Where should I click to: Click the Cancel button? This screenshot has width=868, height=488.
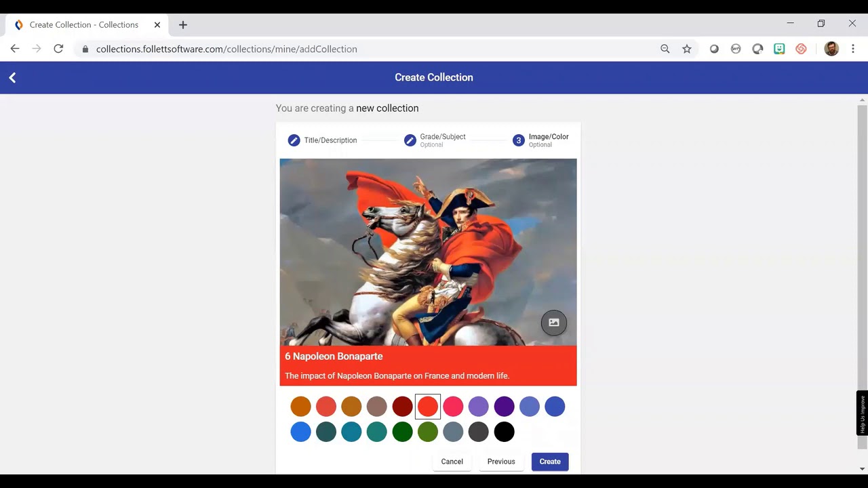tap(452, 462)
